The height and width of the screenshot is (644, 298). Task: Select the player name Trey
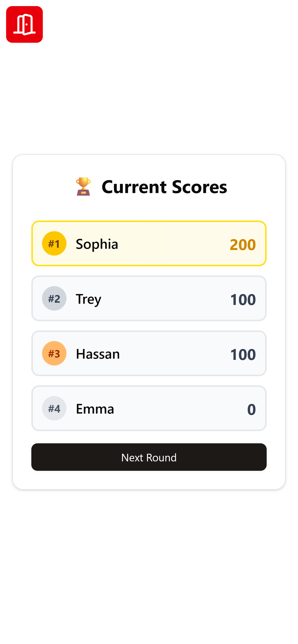coord(88,299)
